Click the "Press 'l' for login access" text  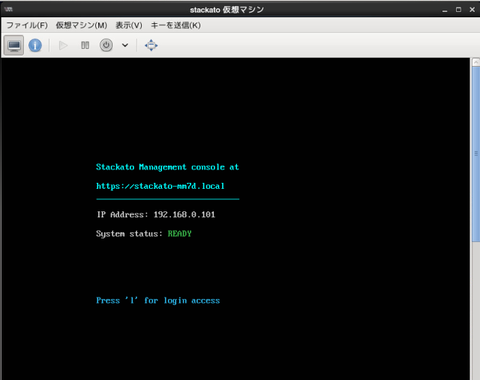[158, 301]
